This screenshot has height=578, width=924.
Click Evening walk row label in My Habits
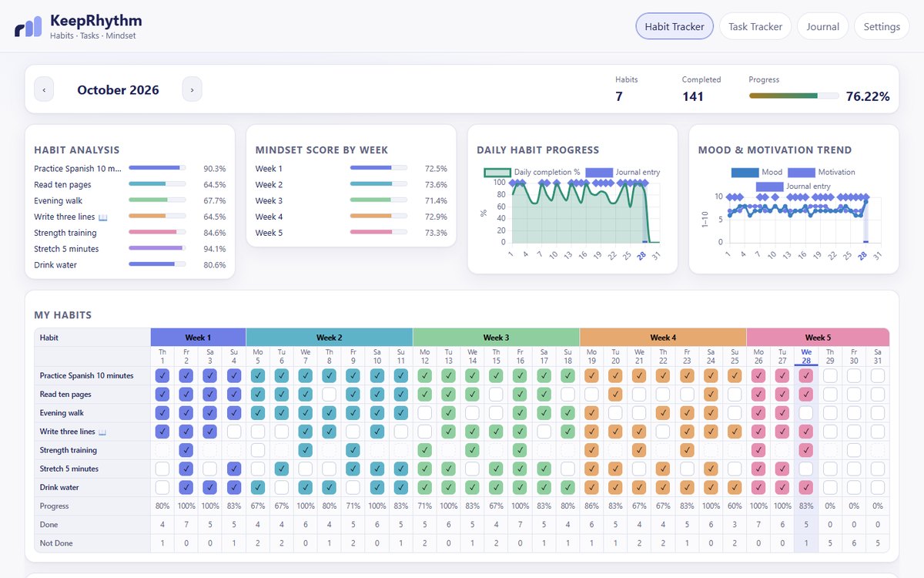pos(62,413)
